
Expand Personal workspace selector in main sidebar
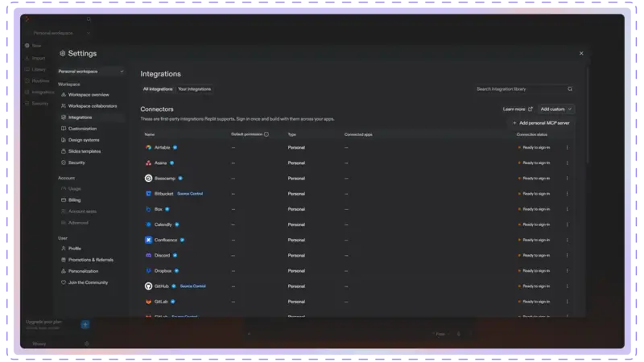click(61, 33)
